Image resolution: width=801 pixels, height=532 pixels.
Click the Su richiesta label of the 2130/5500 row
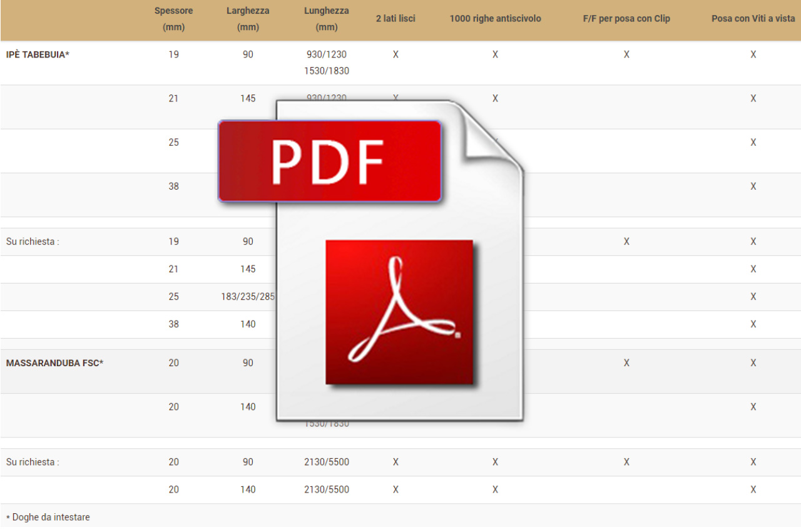click(33, 462)
